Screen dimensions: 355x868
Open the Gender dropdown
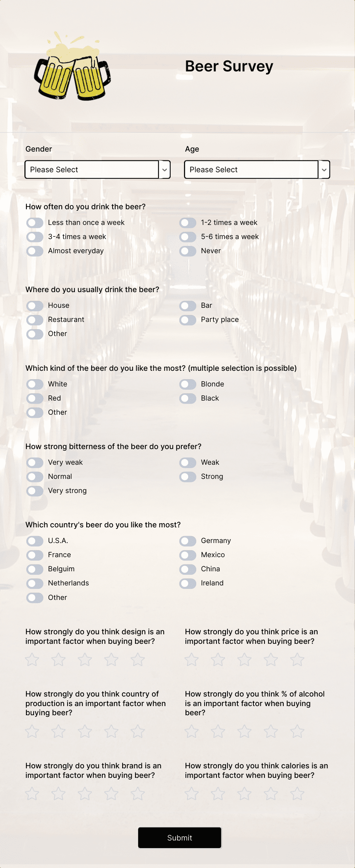[97, 170]
